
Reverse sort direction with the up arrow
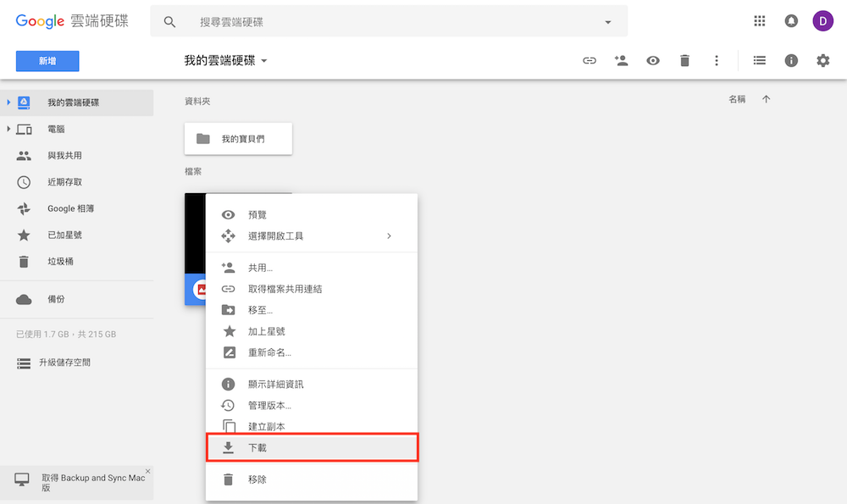pyautogui.click(x=766, y=99)
